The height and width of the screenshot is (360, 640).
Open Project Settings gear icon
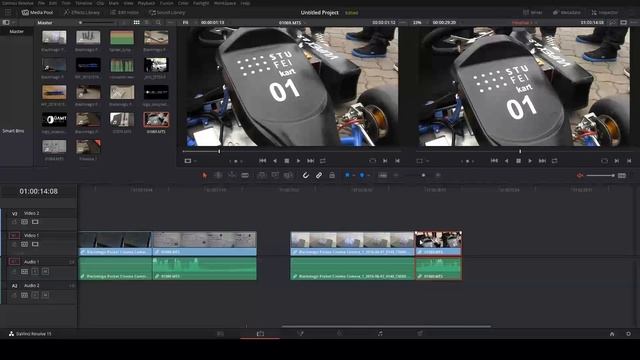[x=628, y=334]
